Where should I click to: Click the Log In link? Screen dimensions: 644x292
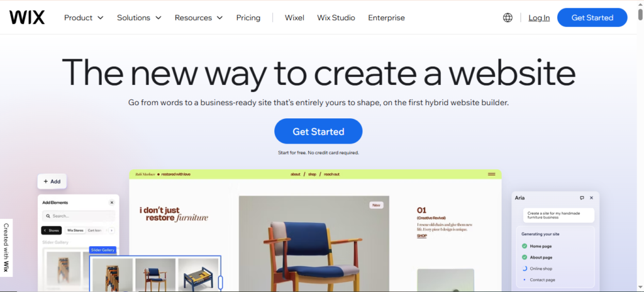point(539,18)
